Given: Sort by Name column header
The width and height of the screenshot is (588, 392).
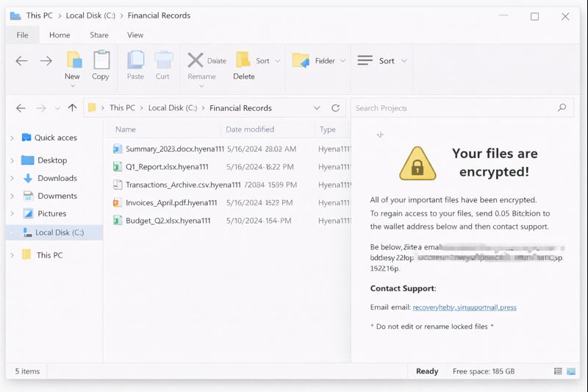Looking at the screenshot, I should click(126, 129).
